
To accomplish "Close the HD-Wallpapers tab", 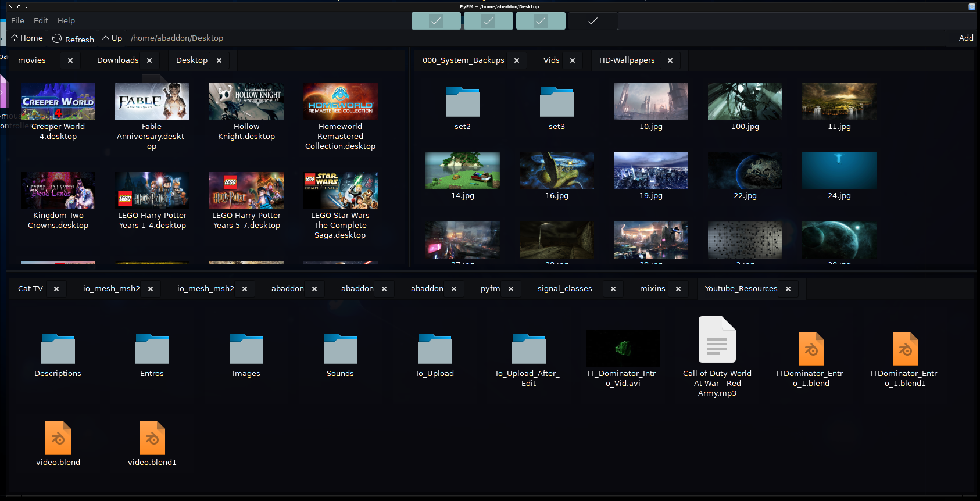I will [670, 60].
